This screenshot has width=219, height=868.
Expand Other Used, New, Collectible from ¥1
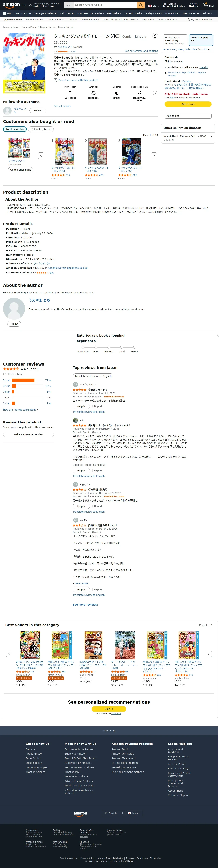click(x=187, y=50)
